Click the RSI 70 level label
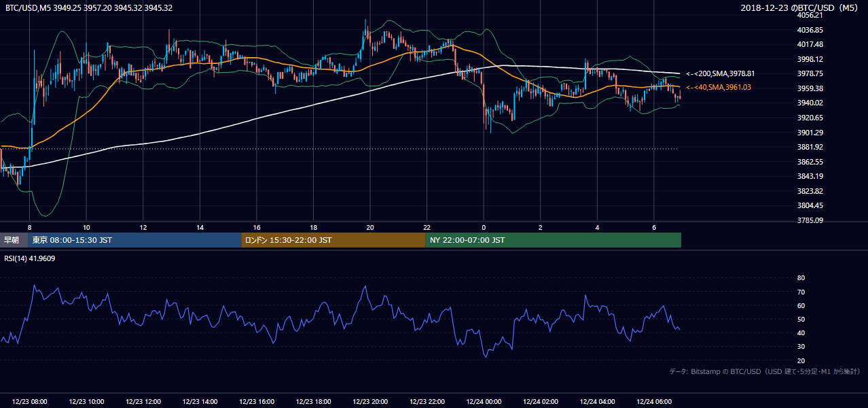This screenshot has height=408, width=868. 801,292
